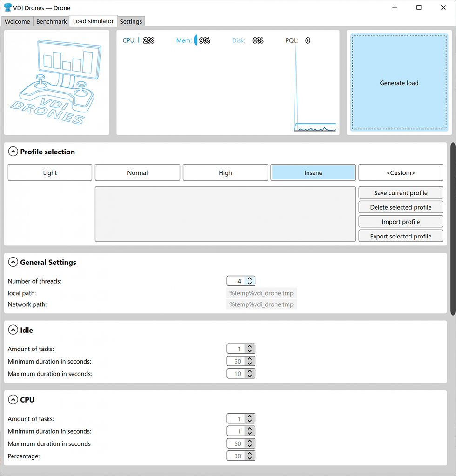Click the VDI Drones app icon in title bar
The image size is (456, 476).
(7, 7)
